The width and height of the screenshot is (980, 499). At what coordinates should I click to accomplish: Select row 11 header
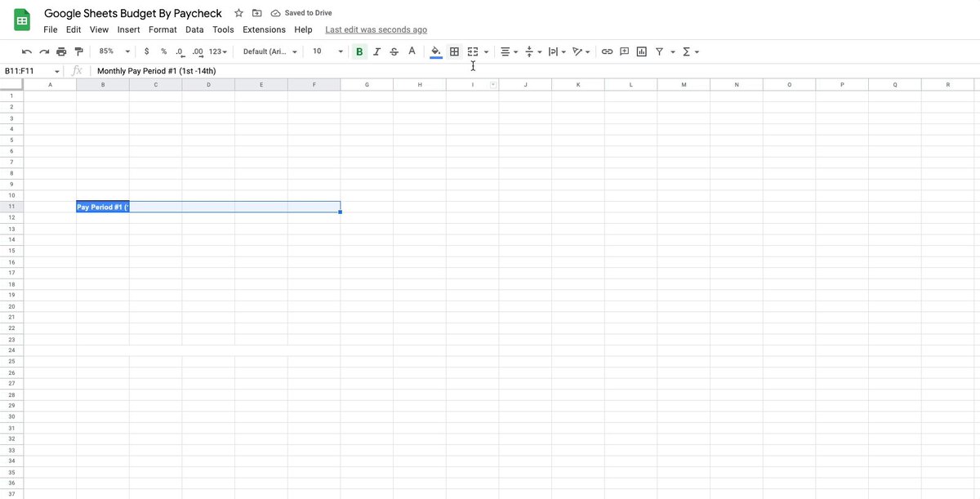coord(11,207)
